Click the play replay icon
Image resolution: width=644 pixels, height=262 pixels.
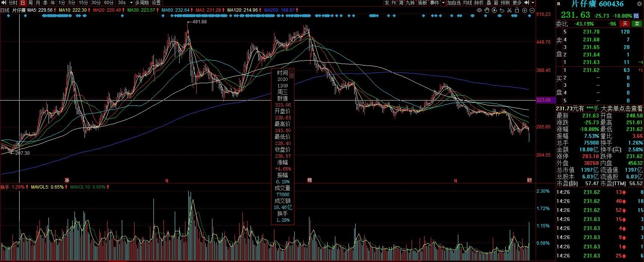(x=494, y=10)
